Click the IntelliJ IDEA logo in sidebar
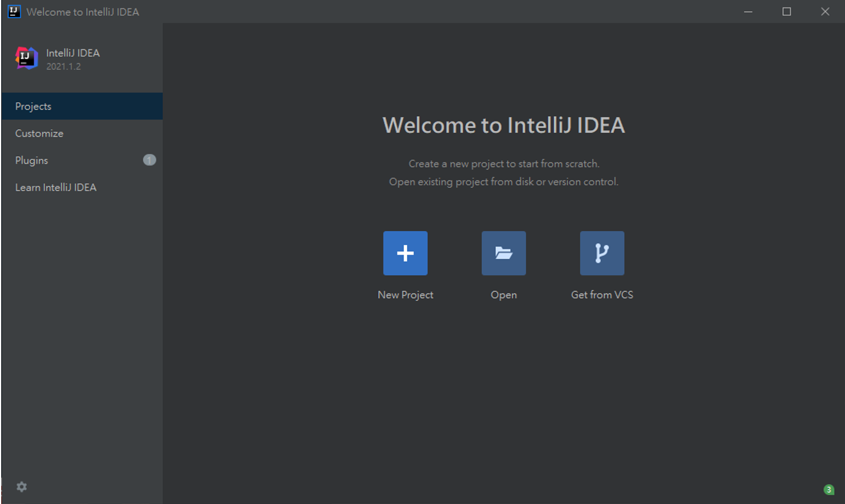 pyautogui.click(x=27, y=58)
